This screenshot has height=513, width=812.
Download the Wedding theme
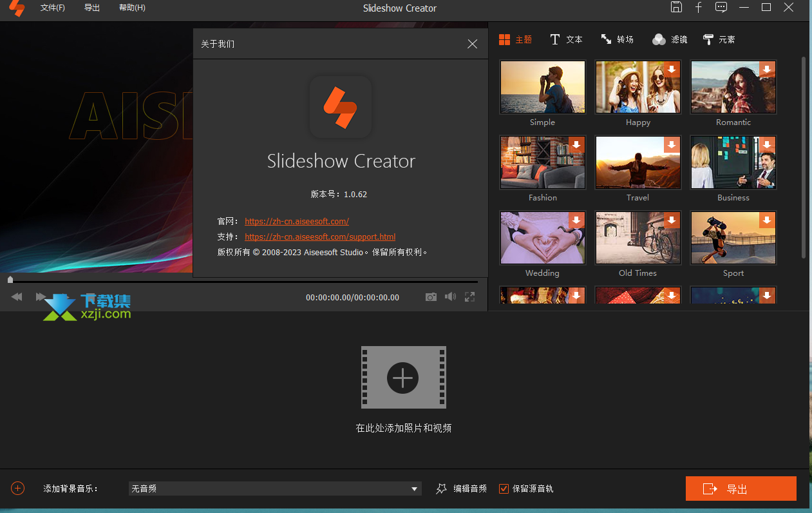tap(576, 220)
